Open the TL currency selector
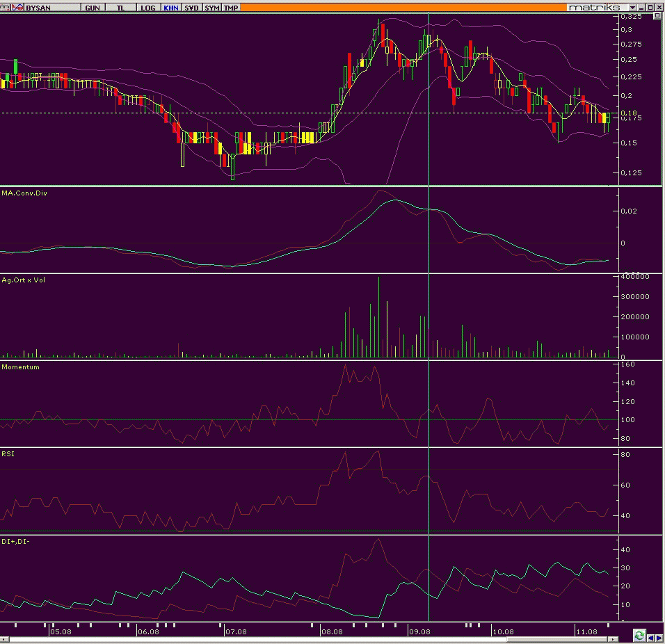Viewport: 665px width, 644px height. [x=121, y=8]
